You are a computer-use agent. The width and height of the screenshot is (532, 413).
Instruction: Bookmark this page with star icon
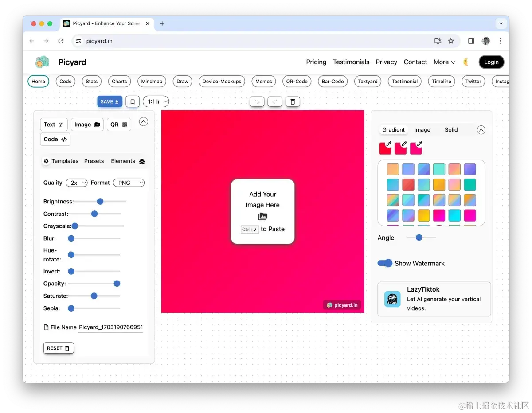451,41
